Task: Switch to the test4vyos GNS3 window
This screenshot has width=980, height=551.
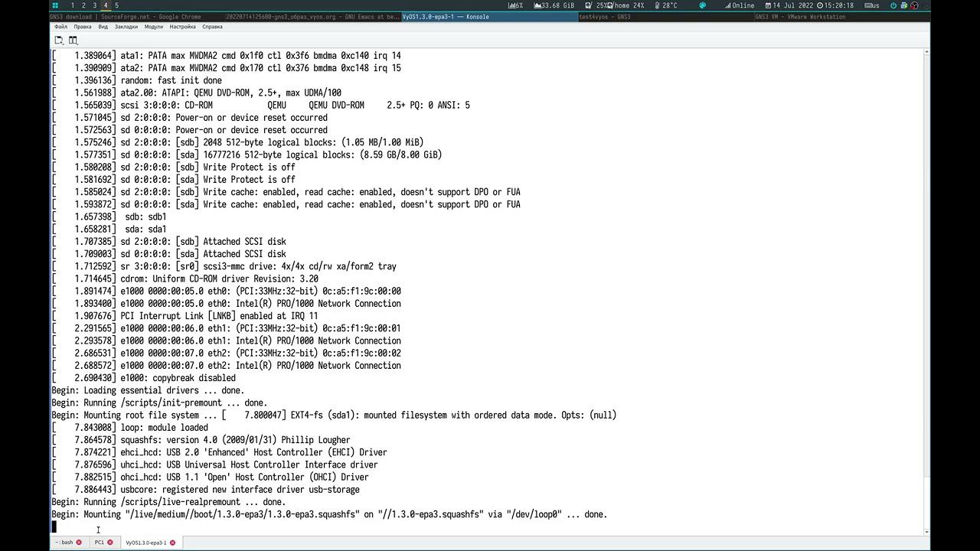Action: (665, 16)
